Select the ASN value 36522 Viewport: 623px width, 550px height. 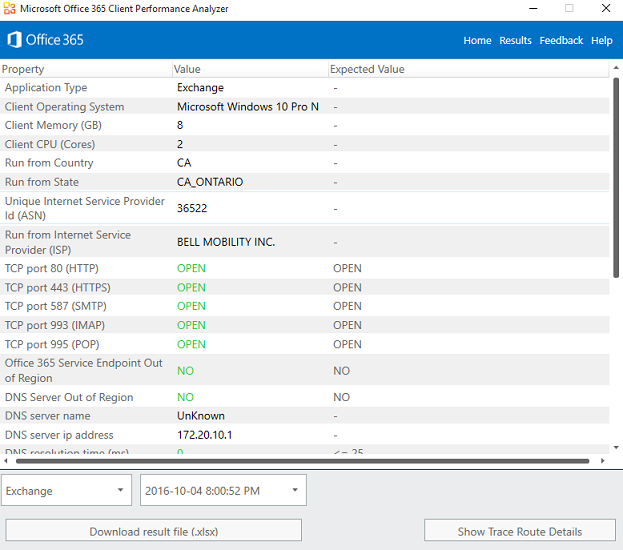pyautogui.click(x=192, y=208)
